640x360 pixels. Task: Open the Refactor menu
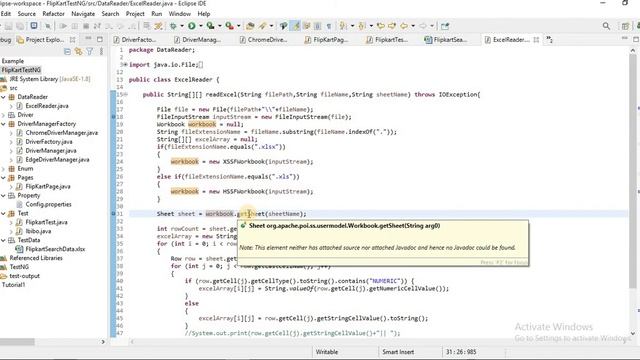53,13
